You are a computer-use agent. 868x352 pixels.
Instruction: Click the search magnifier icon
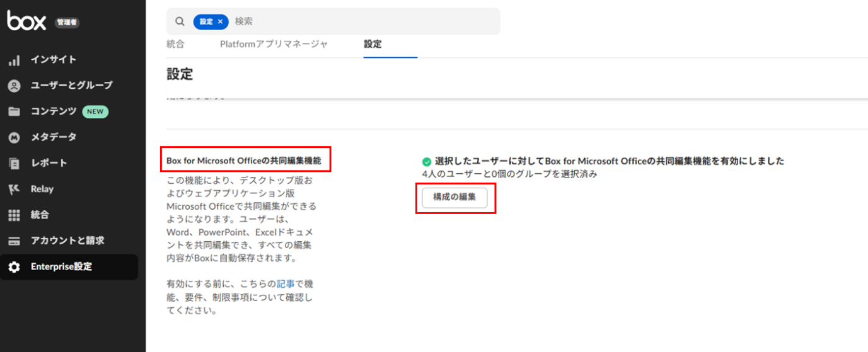(180, 21)
